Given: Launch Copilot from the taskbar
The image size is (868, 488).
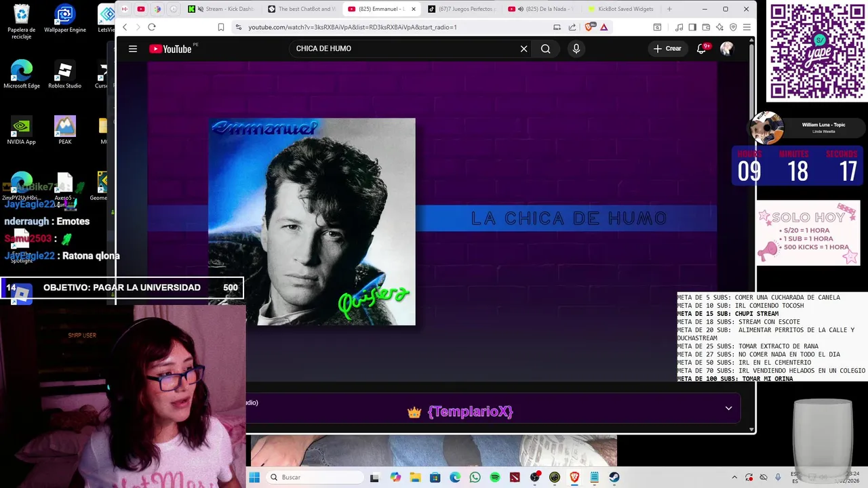Looking at the screenshot, I should tap(395, 477).
